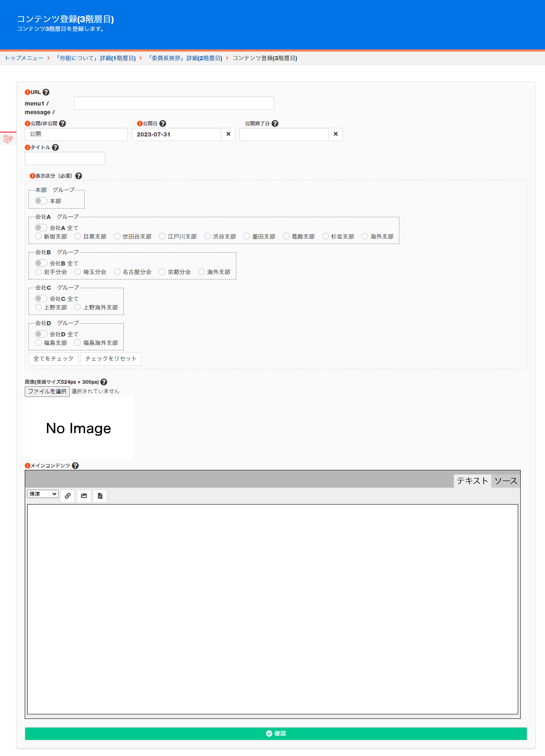Image resolution: width=545 pixels, height=756 pixels.
Task: Check the 上野支部 option
Action: pyautogui.click(x=38, y=307)
